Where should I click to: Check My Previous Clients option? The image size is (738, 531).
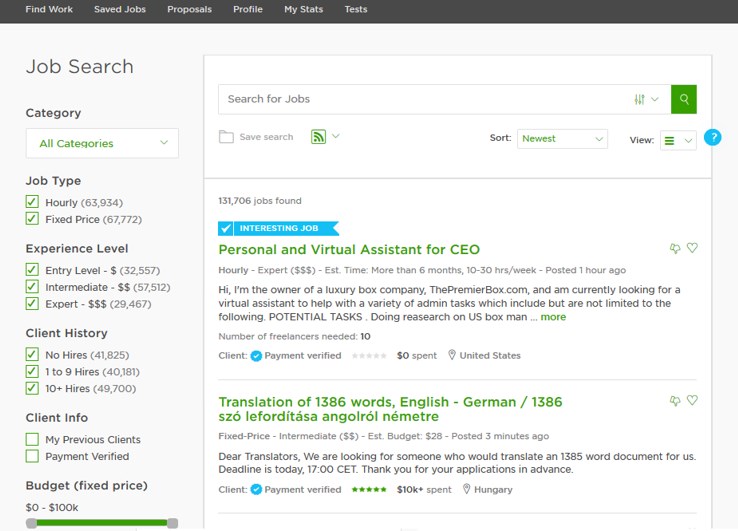(32, 439)
